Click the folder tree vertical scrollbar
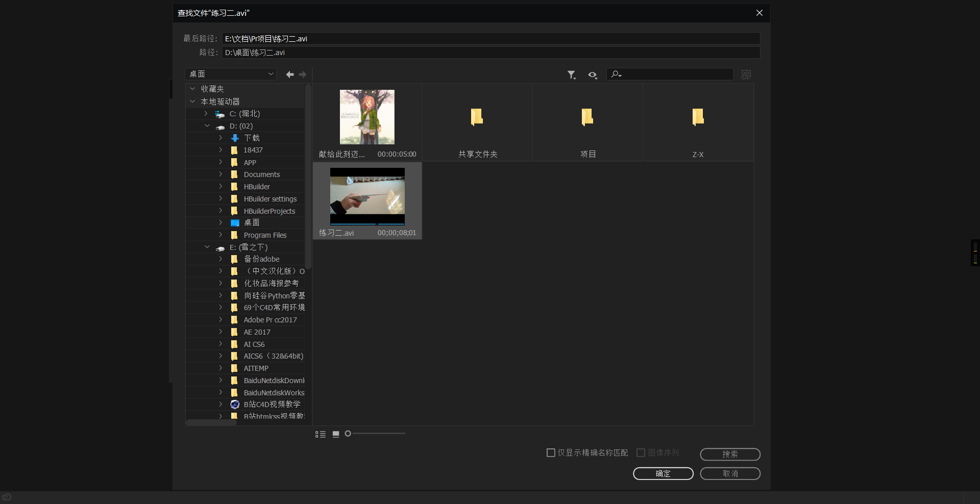Image resolution: width=980 pixels, height=504 pixels. [308, 176]
